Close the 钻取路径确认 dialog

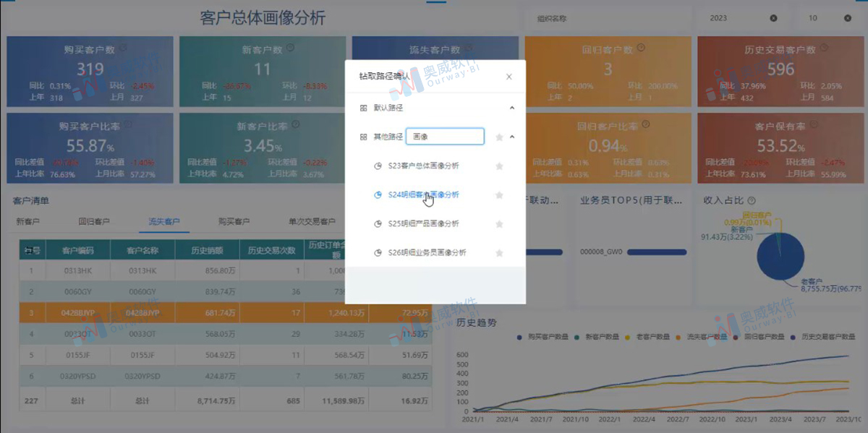[509, 76]
